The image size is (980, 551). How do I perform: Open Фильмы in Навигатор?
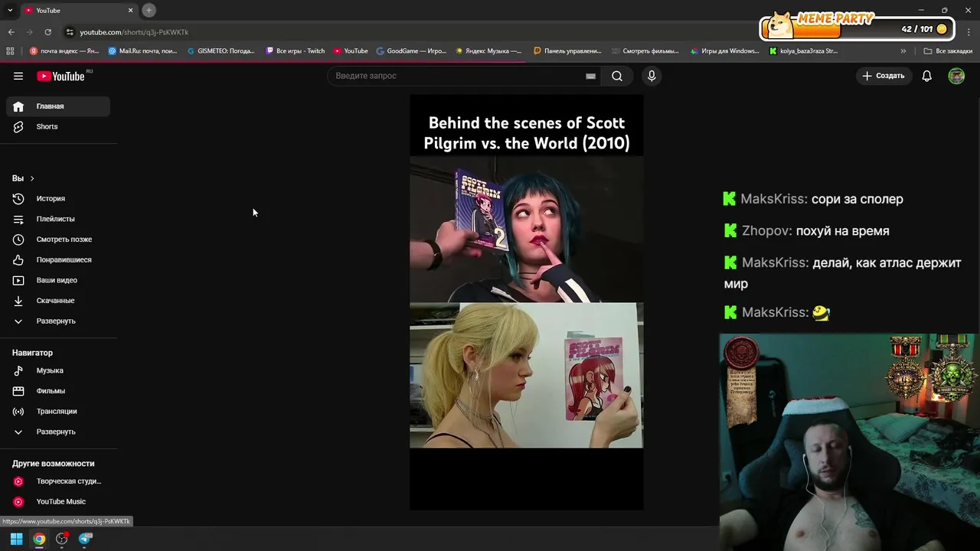(x=58, y=391)
